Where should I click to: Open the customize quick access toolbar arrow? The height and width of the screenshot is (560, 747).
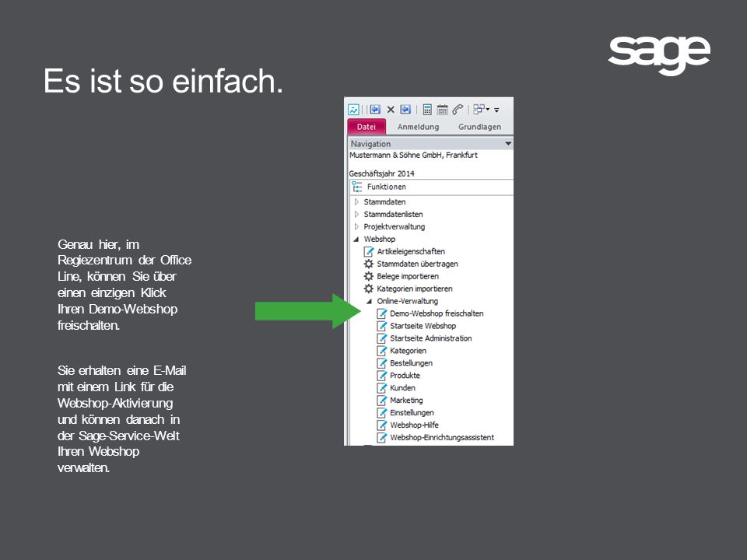coord(496,110)
